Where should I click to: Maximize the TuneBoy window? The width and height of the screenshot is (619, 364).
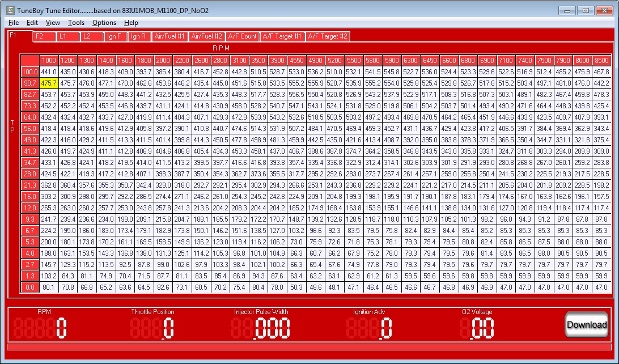point(584,11)
